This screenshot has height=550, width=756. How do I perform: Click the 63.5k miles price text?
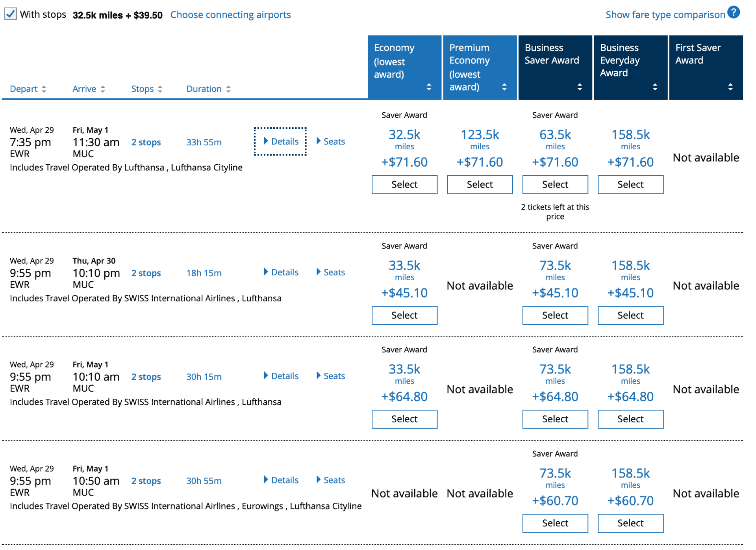pos(555,139)
